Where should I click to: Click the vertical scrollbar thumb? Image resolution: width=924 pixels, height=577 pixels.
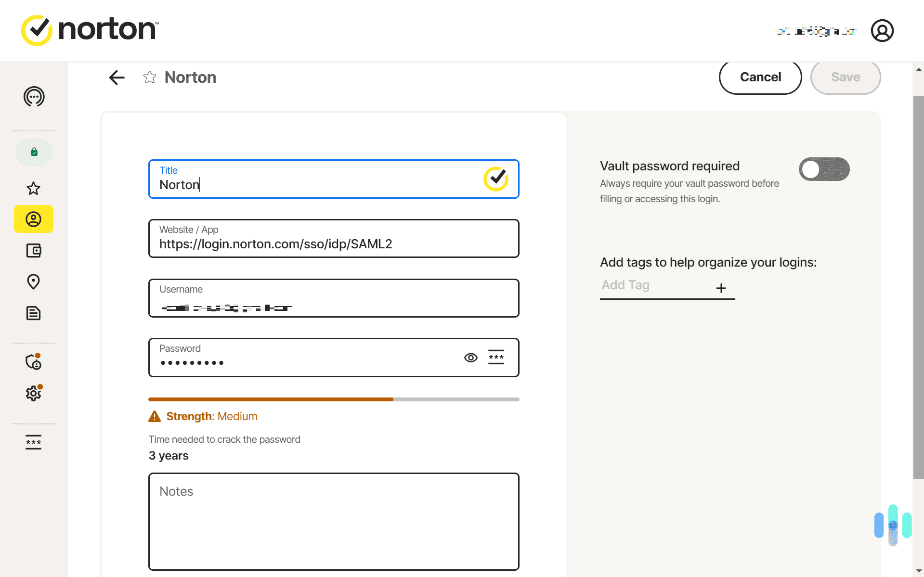pos(918,287)
